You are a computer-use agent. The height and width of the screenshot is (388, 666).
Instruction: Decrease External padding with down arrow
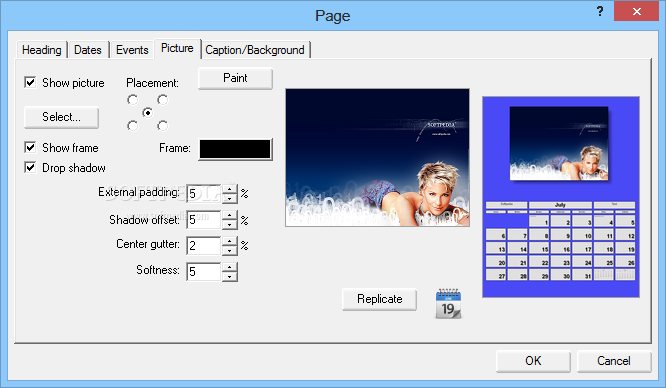point(229,198)
